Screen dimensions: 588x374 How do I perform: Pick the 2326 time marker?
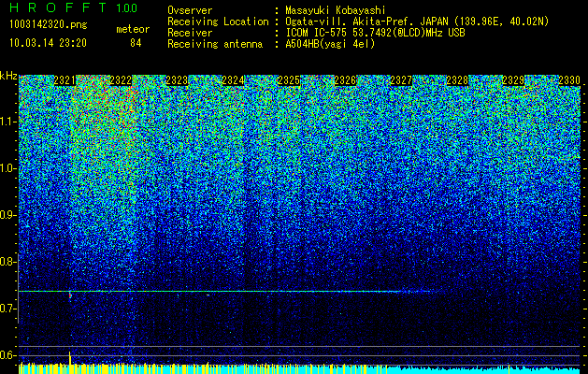coord(345,80)
